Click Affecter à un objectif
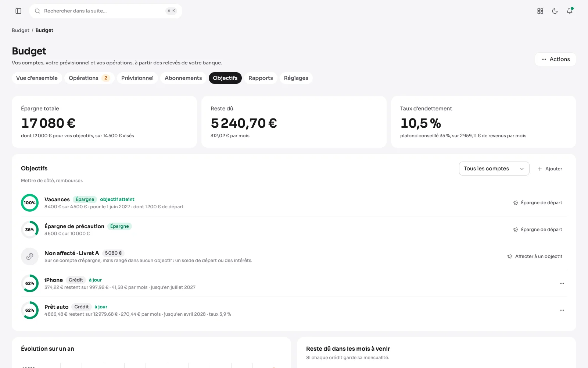The width and height of the screenshot is (588, 368). [x=535, y=256]
